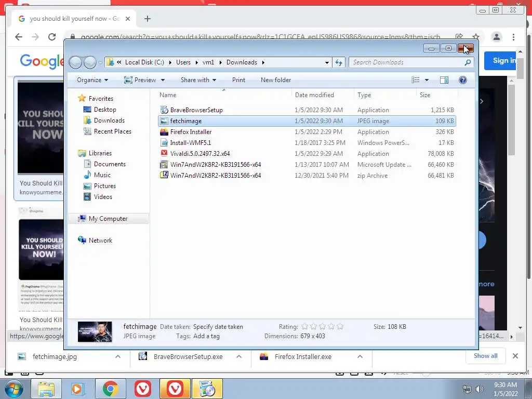
Task: Select Install-WMF5.1 PowerShell script icon
Action: point(164,142)
